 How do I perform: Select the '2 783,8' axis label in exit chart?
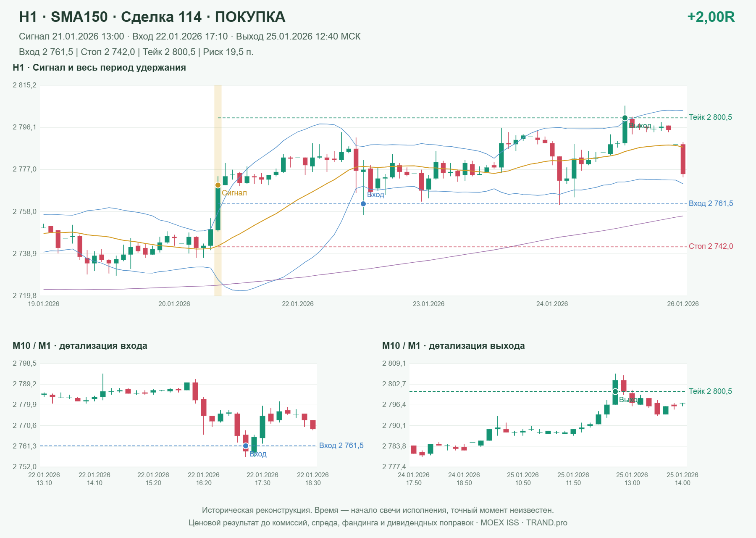pyautogui.click(x=394, y=446)
